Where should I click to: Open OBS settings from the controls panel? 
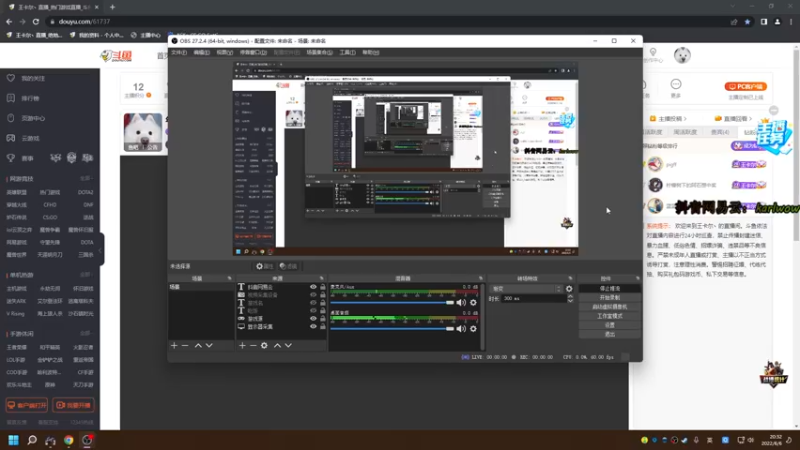pyautogui.click(x=610, y=326)
